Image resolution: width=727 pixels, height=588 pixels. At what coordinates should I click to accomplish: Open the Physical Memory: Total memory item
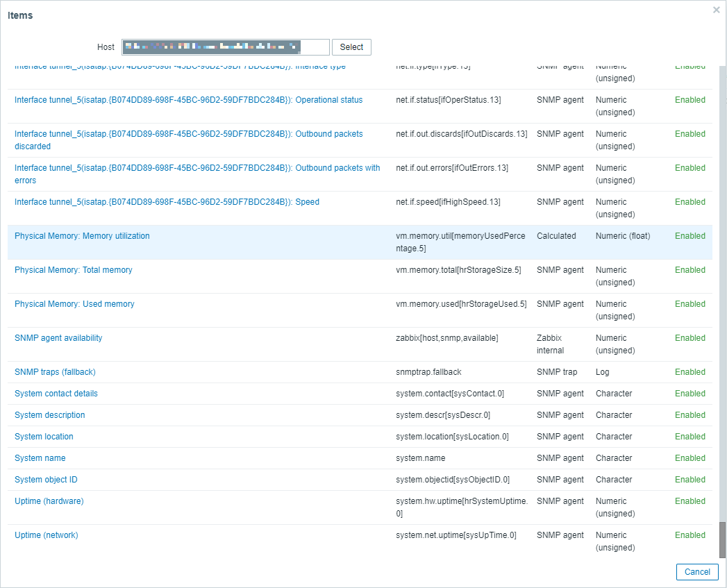pyautogui.click(x=74, y=269)
